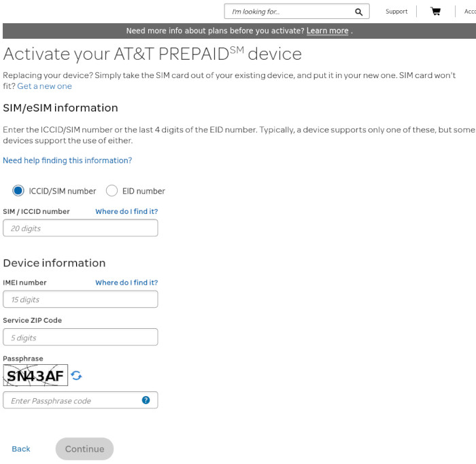Click the search magnifier icon
Image resolution: width=476 pixels, height=464 pixels.
(358, 12)
